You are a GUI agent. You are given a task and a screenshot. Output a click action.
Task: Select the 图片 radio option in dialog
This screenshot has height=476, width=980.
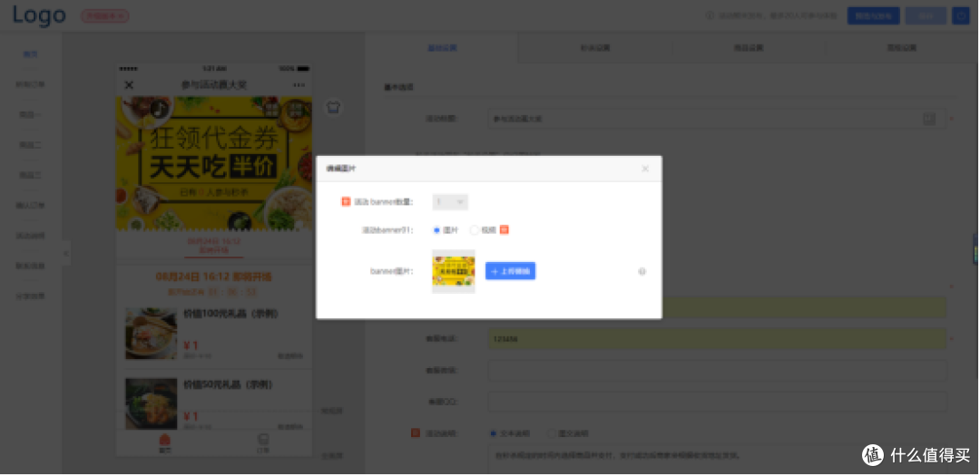click(436, 230)
